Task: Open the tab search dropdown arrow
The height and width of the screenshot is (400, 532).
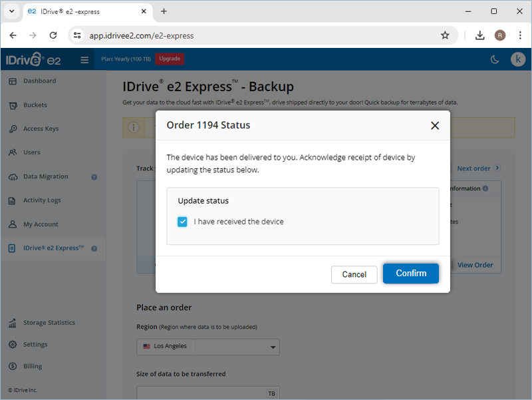Action: tap(11, 11)
